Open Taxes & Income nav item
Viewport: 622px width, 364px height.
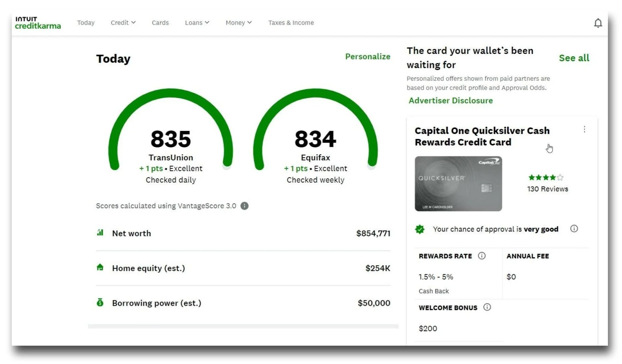291,23
